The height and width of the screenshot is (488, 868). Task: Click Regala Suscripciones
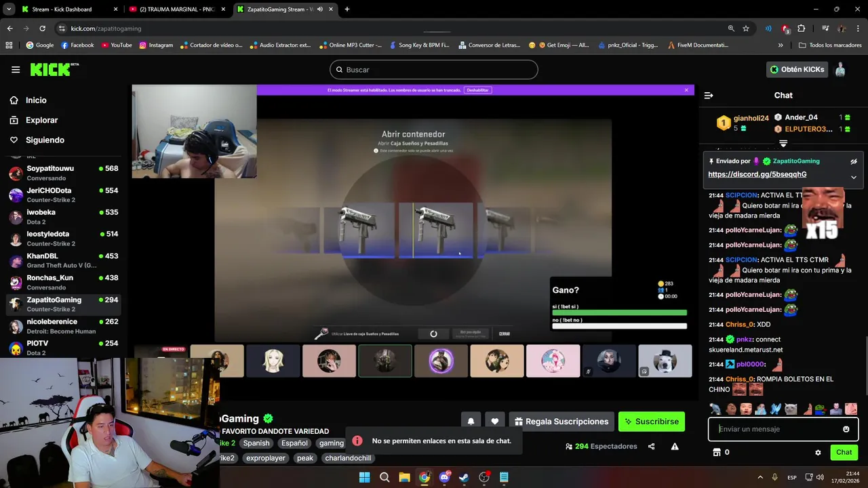[561, 422]
